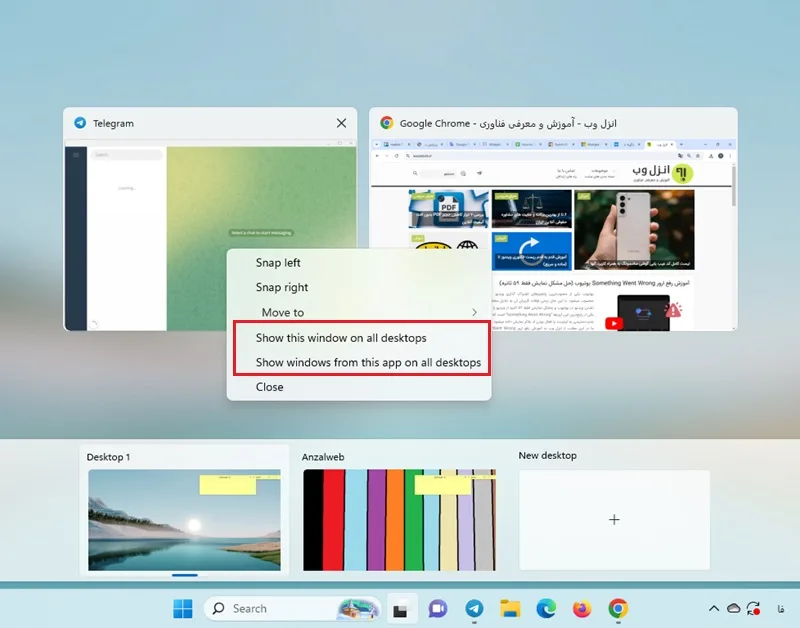
Task: Click Telegram icon in the preview title
Action: (80, 123)
